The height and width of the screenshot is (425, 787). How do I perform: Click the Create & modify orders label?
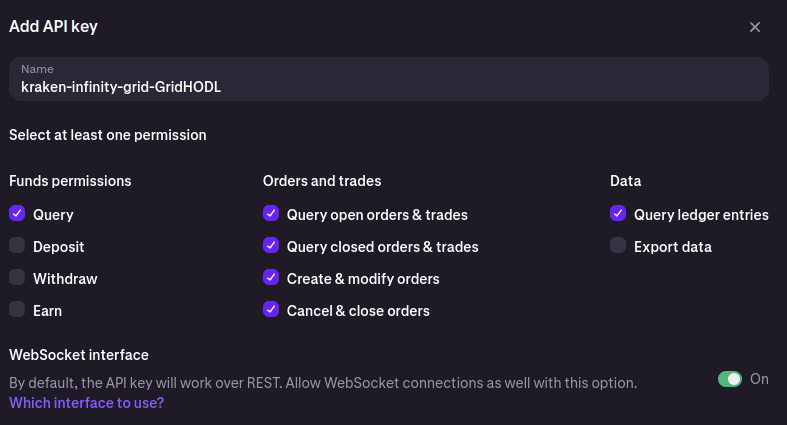point(363,279)
